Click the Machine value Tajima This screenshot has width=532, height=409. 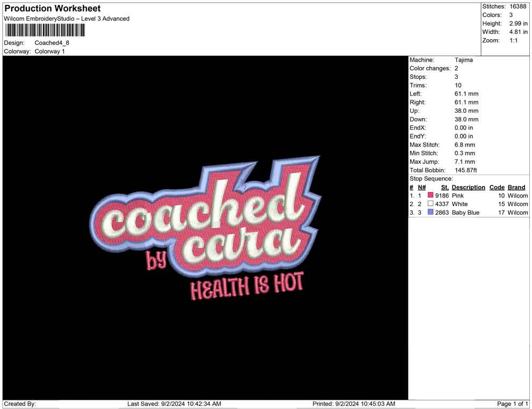coord(464,60)
